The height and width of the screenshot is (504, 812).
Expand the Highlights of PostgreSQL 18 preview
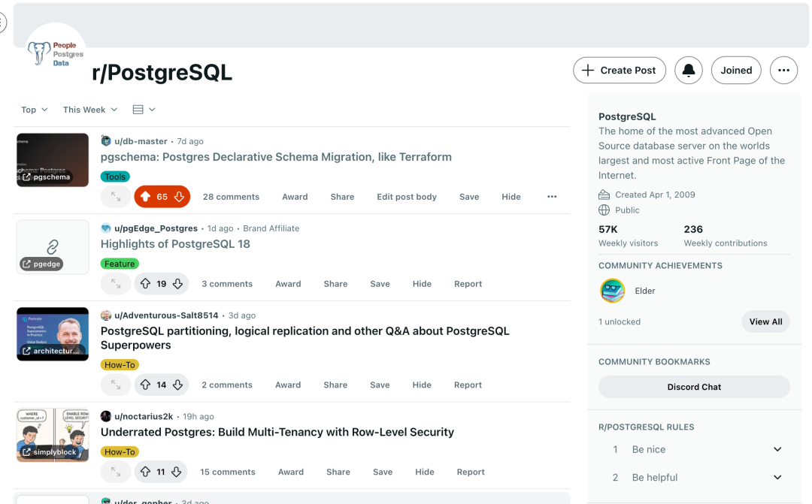coord(116,284)
